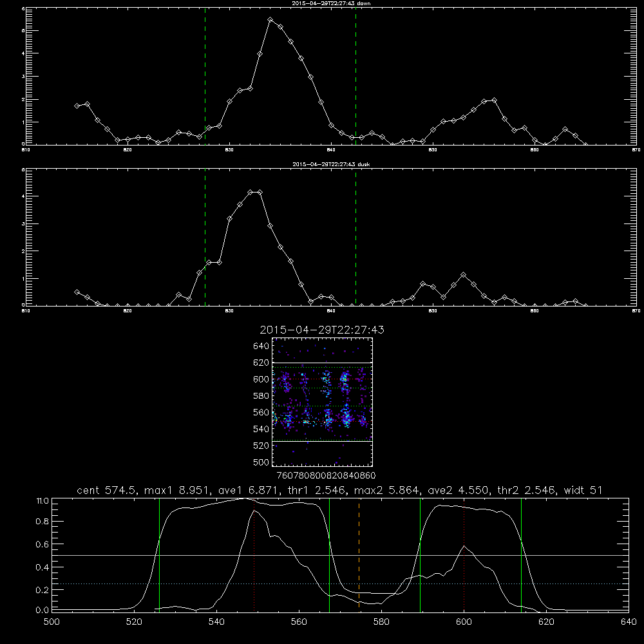Click the highest diamond marker in the dawn plot
This screenshot has width=644, height=644.
tap(270, 20)
